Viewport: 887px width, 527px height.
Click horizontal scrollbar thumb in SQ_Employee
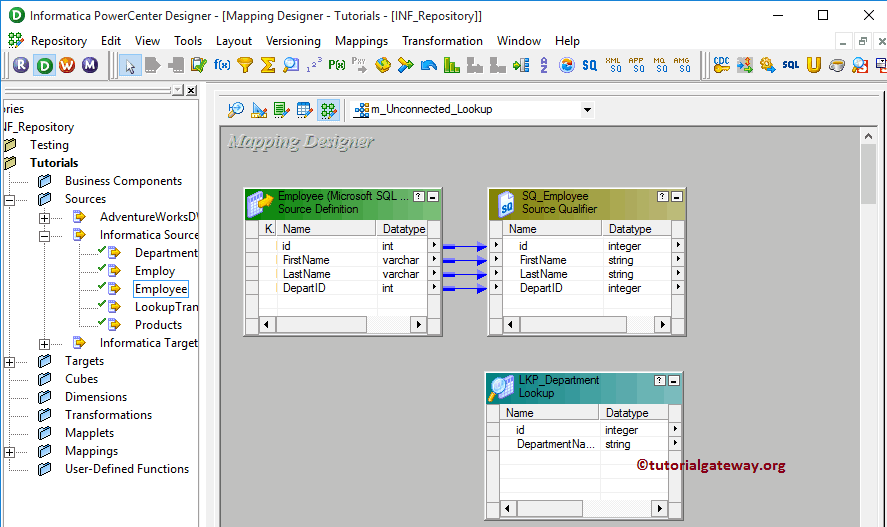click(573, 325)
